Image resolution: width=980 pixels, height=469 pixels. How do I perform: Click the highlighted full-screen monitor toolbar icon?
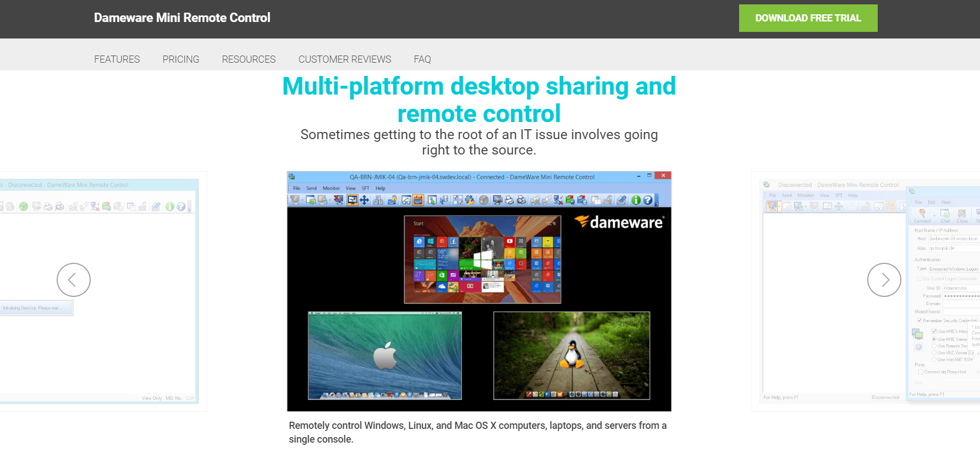click(x=353, y=200)
